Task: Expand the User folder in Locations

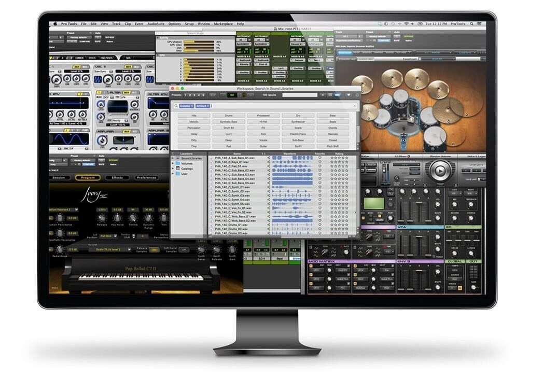Action: click(x=173, y=174)
